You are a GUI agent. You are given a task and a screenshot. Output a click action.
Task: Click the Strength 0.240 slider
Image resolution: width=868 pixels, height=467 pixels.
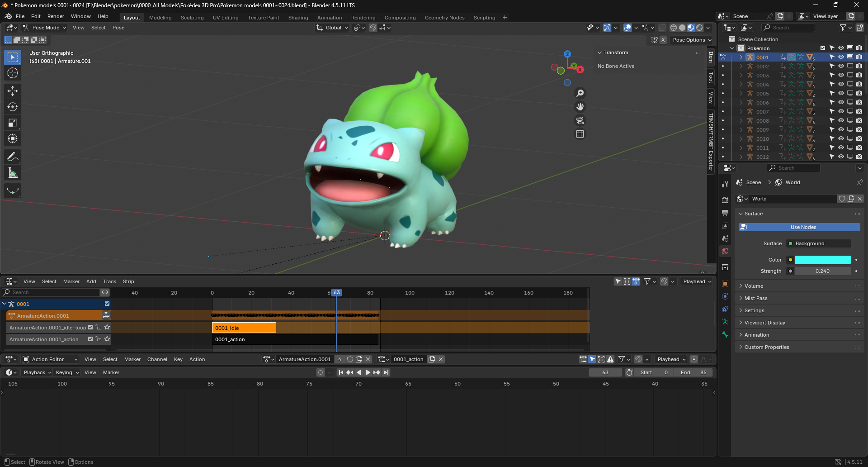[823, 271]
